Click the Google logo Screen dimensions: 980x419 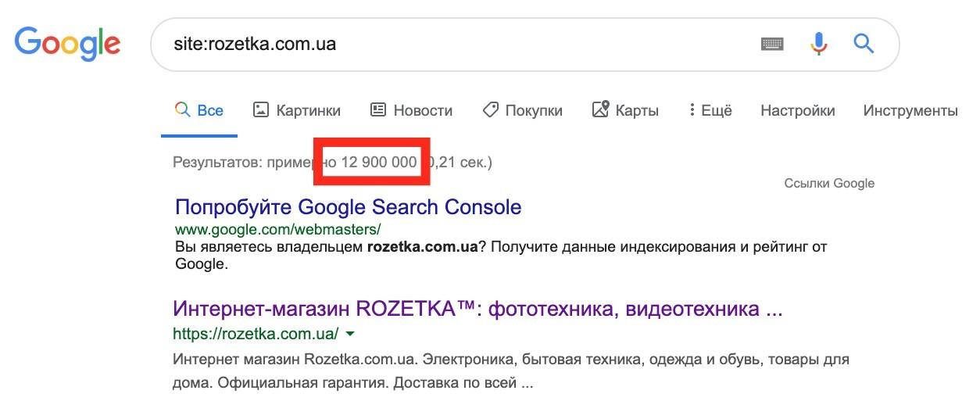(67, 42)
